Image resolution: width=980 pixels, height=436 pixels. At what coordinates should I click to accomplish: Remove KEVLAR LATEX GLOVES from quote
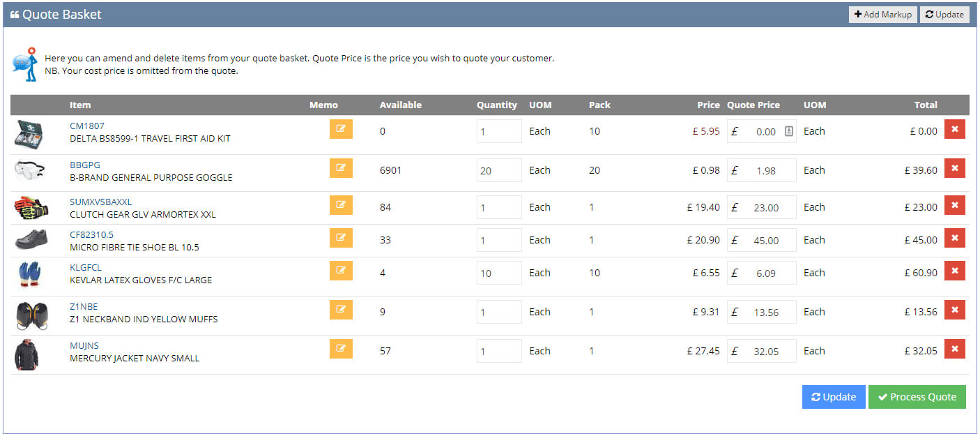(x=955, y=271)
